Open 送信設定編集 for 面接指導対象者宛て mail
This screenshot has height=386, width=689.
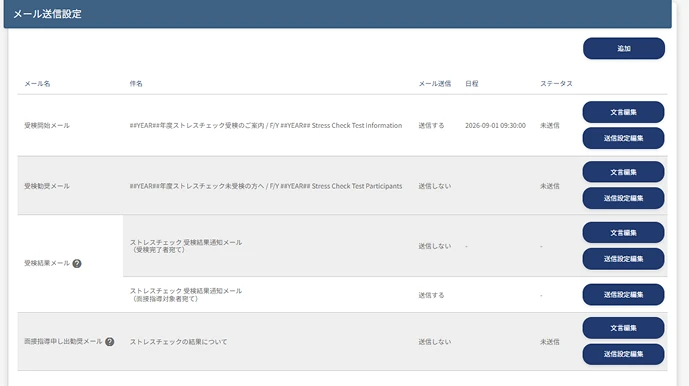(623, 295)
